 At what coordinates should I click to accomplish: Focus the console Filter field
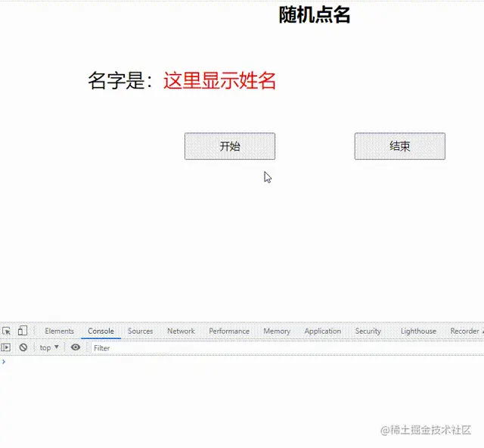tap(287, 348)
